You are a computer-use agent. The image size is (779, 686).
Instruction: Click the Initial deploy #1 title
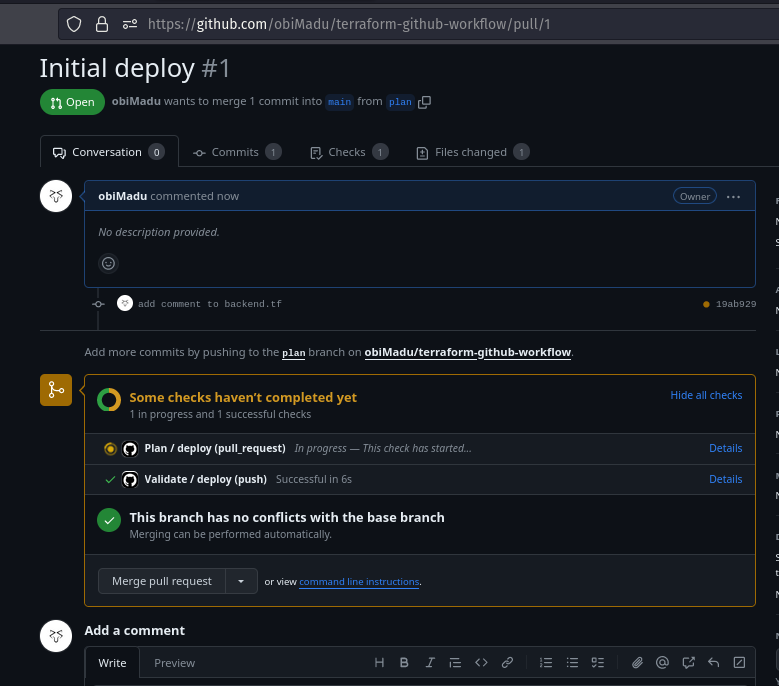pos(135,68)
